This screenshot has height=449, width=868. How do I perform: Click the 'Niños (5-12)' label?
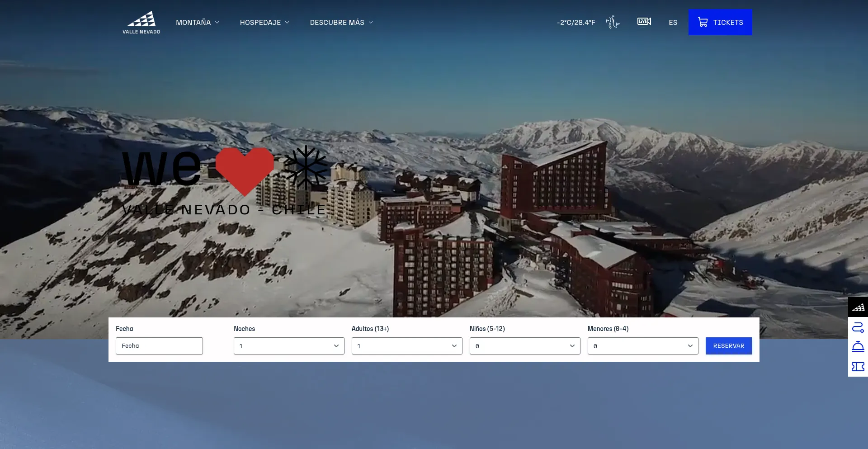pos(487,329)
